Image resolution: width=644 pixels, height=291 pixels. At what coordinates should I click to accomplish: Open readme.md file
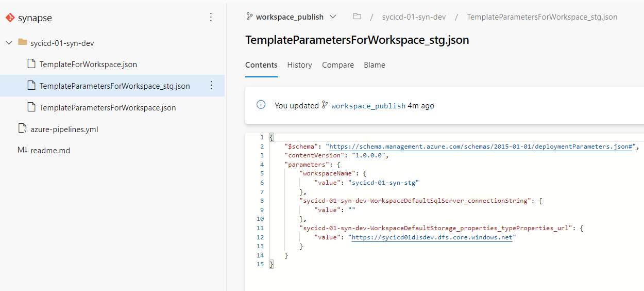(x=50, y=151)
